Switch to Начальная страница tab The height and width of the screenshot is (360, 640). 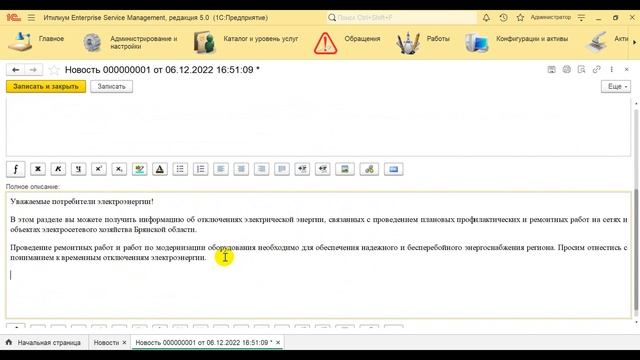pyautogui.click(x=44, y=342)
